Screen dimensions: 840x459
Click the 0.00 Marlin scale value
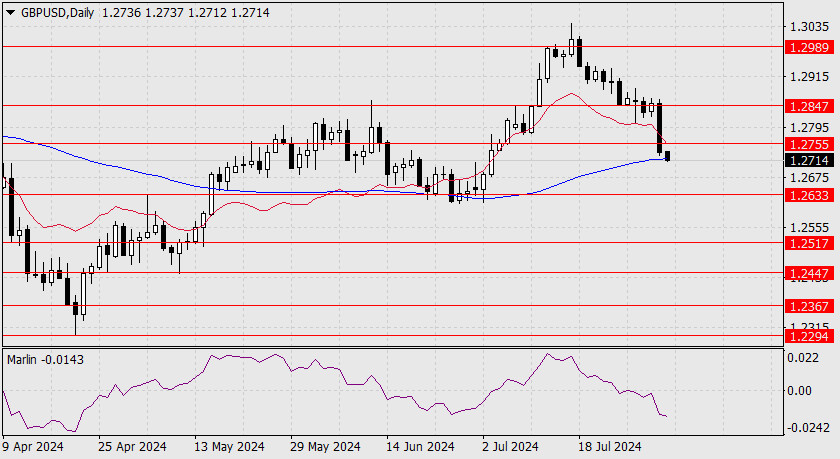(x=799, y=390)
